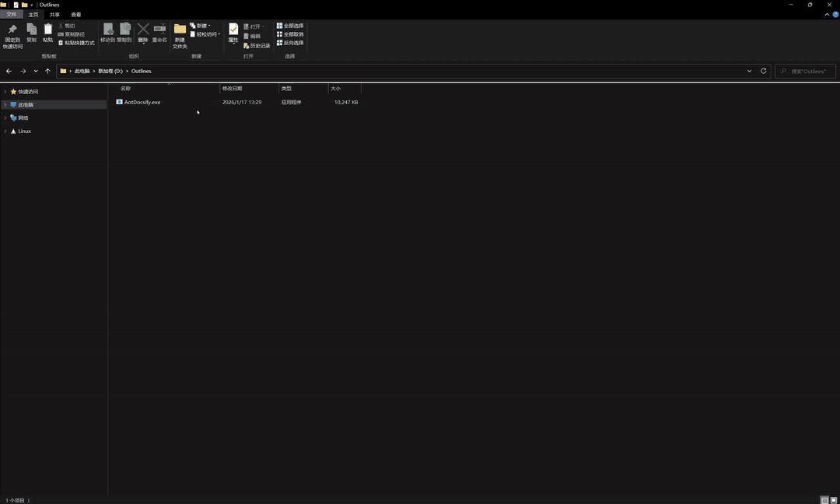
Task: Click 反向选择 (Invert selection) option
Action: point(290,43)
